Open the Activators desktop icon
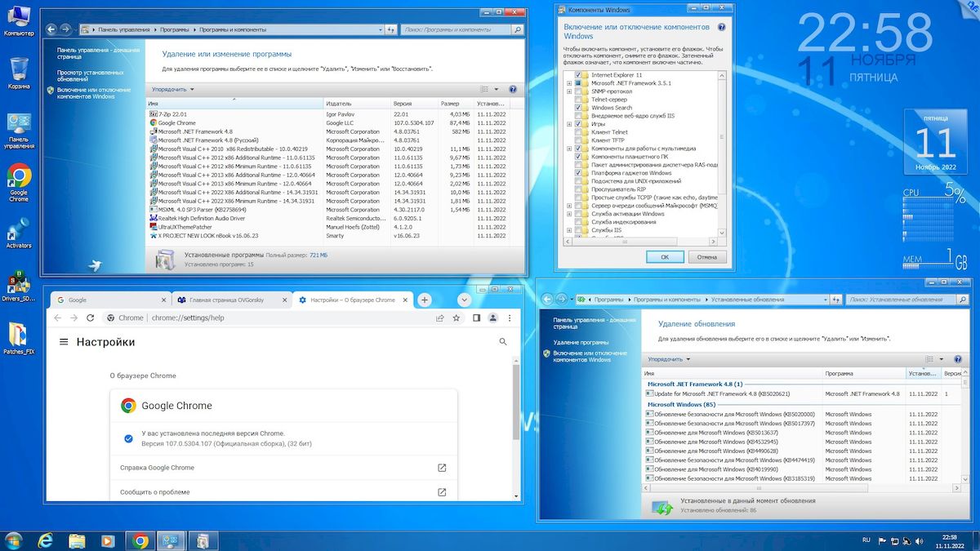The width and height of the screenshot is (980, 551). [x=19, y=233]
